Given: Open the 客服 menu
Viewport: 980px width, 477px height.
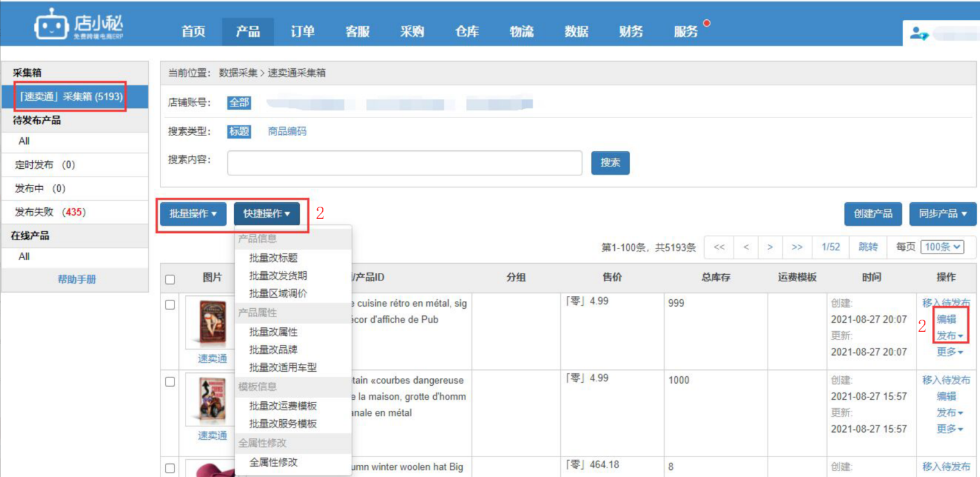Looking at the screenshot, I should tap(357, 31).
